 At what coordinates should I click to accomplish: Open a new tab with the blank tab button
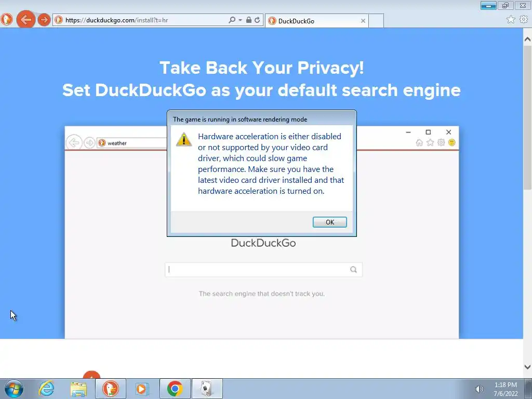pyautogui.click(x=376, y=21)
